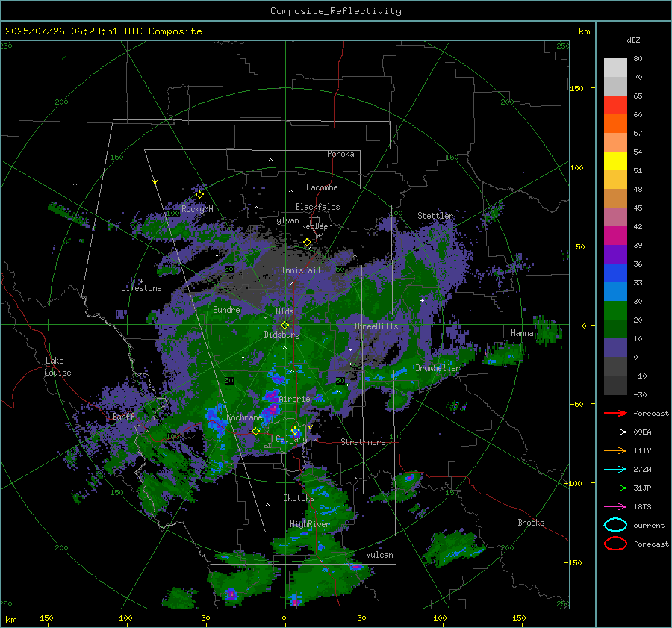Click the Calgary city label
The height and width of the screenshot is (628, 672).
(291, 439)
